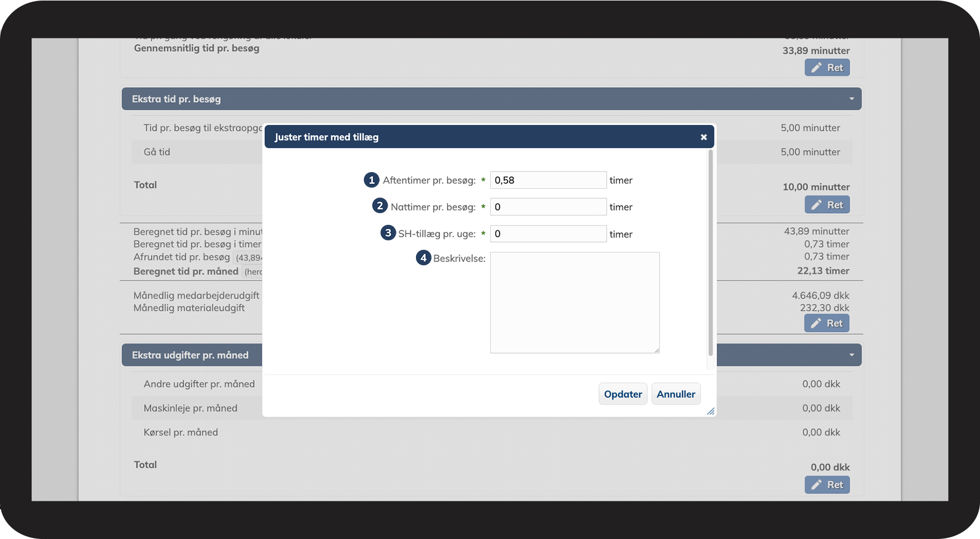Collapse the 'Ekstra udgifter pr. måned' section
Image resolution: width=980 pixels, height=539 pixels.
click(x=851, y=355)
